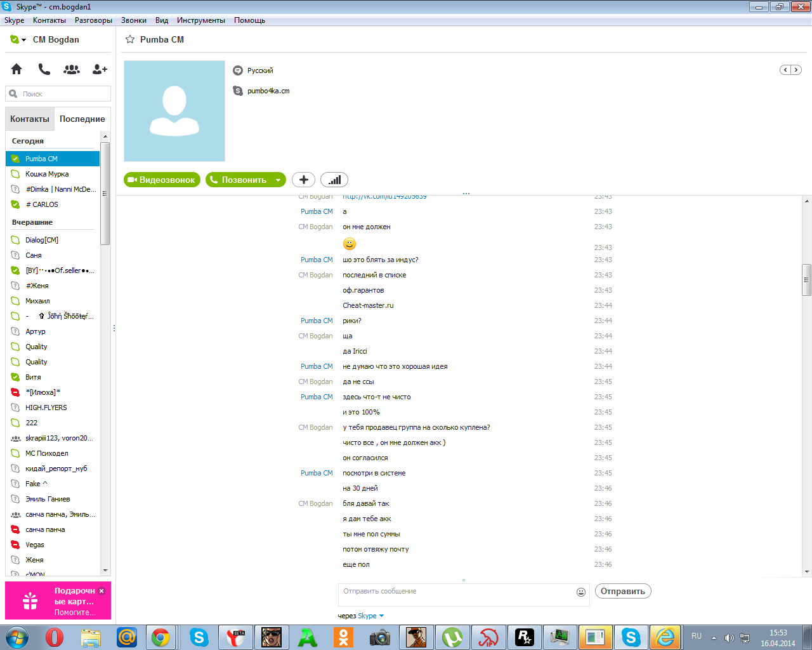Select # CARLOS contact
This screenshot has height=650, width=812.
point(53,204)
